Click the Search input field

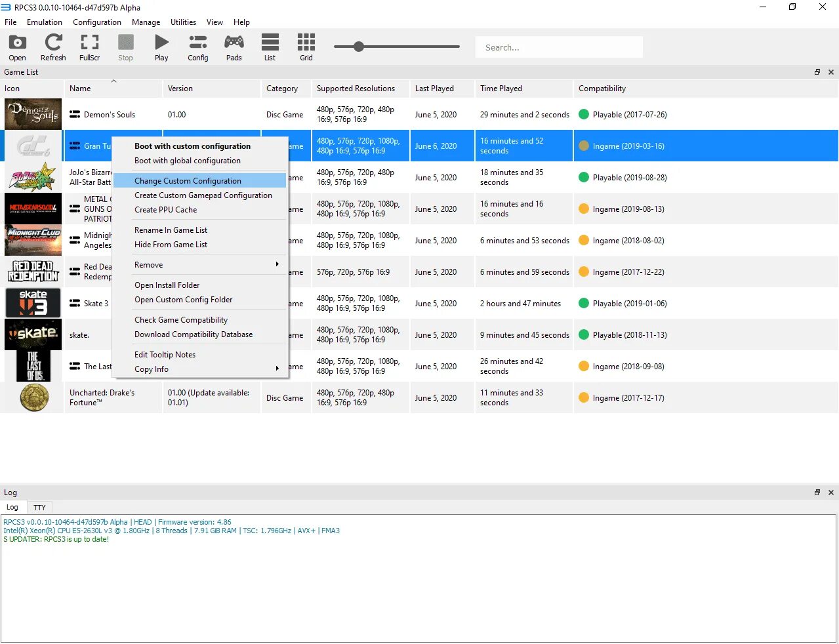pyautogui.click(x=559, y=47)
